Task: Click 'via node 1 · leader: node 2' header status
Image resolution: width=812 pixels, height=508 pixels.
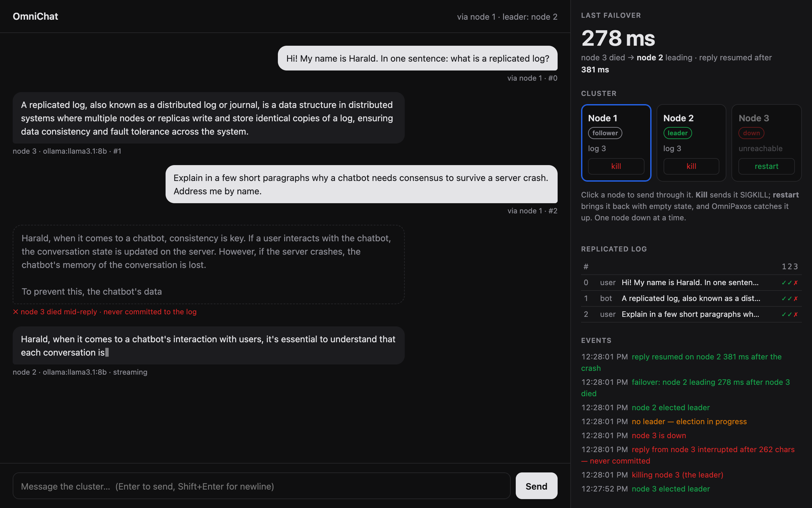Action: pyautogui.click(x=507, y=17)
